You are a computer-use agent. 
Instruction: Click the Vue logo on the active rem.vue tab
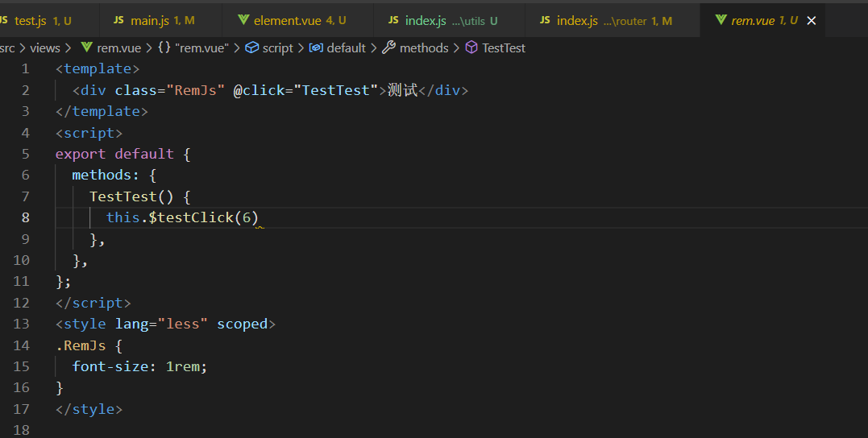point(721,21)
